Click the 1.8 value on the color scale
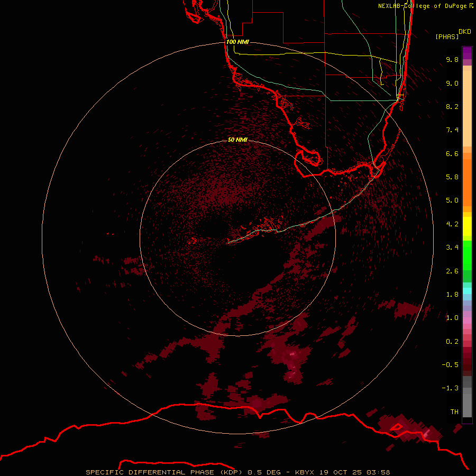 click(452, 295)
